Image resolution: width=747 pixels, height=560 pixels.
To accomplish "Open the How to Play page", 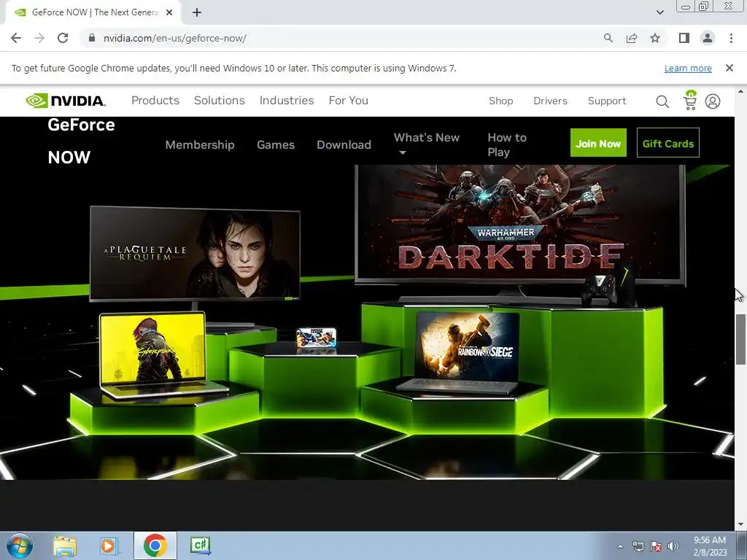I will click(x=507, y=145).
